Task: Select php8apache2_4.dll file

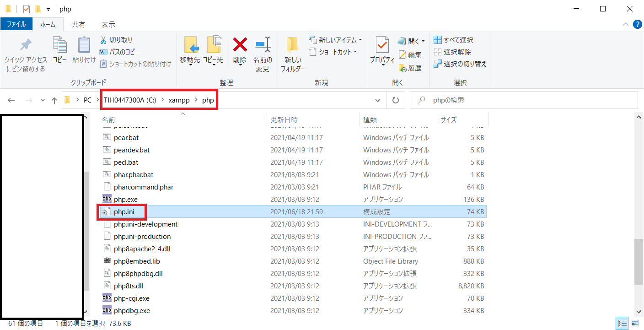Action: tap(293, 249)
